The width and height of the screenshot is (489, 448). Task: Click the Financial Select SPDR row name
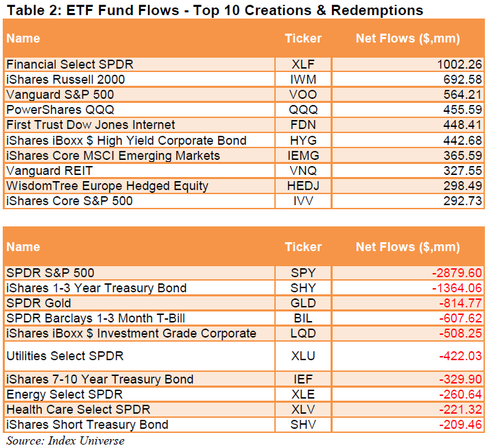tap(70, 64)
